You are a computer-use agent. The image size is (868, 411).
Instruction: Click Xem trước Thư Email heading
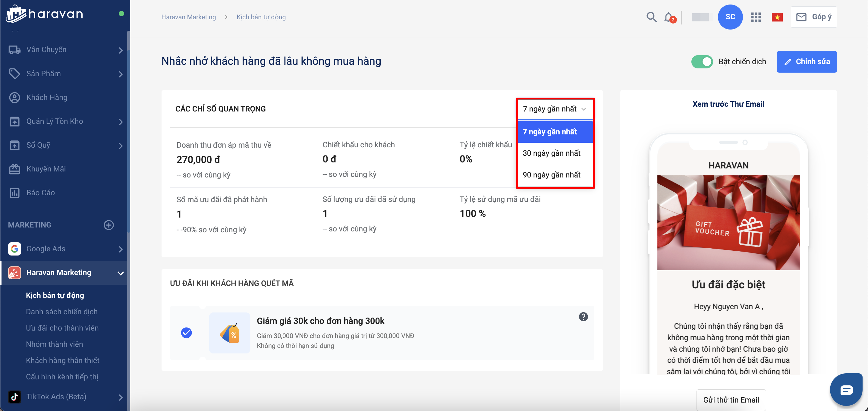tap(728, 104)
